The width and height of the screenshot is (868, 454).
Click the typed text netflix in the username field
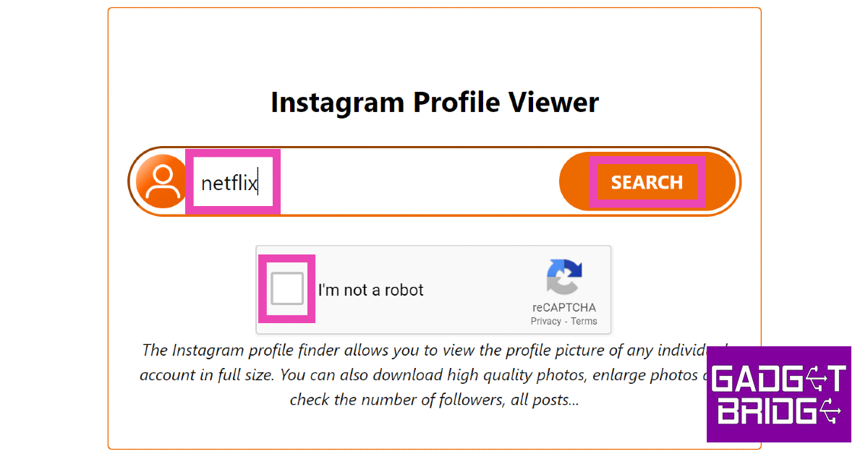(229, 183)
